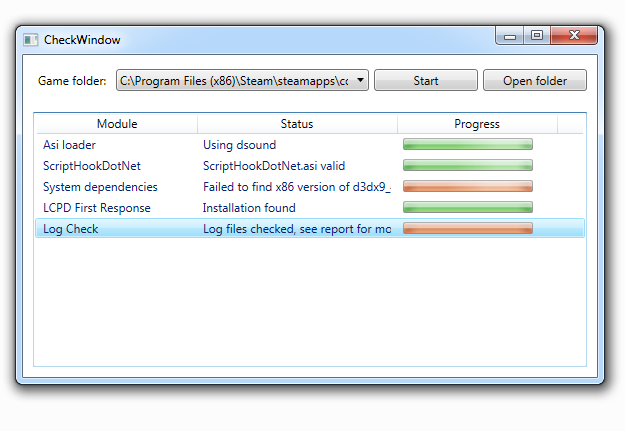Sort by the Module column header

[x=117, y=124]
